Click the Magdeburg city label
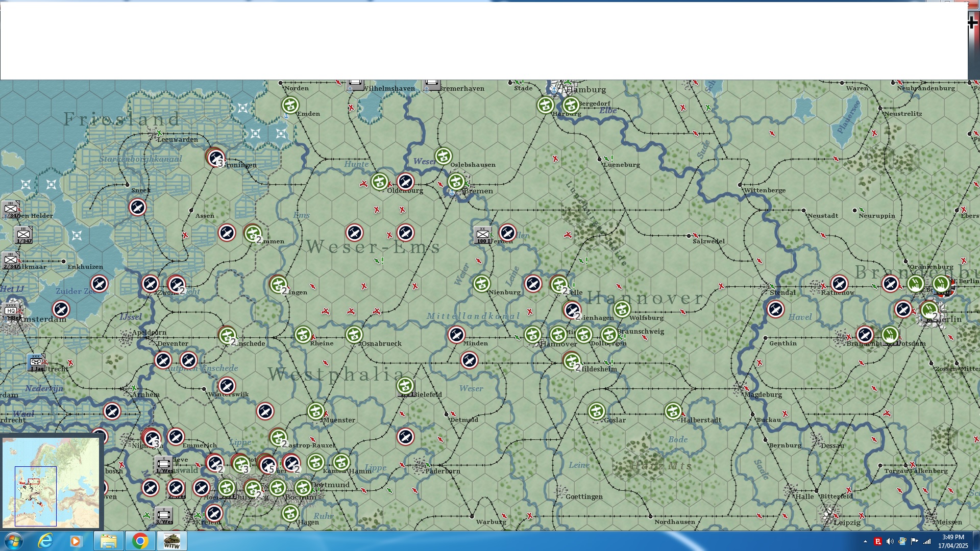Viewport: 980px width, 551px height. click(763, 394)
